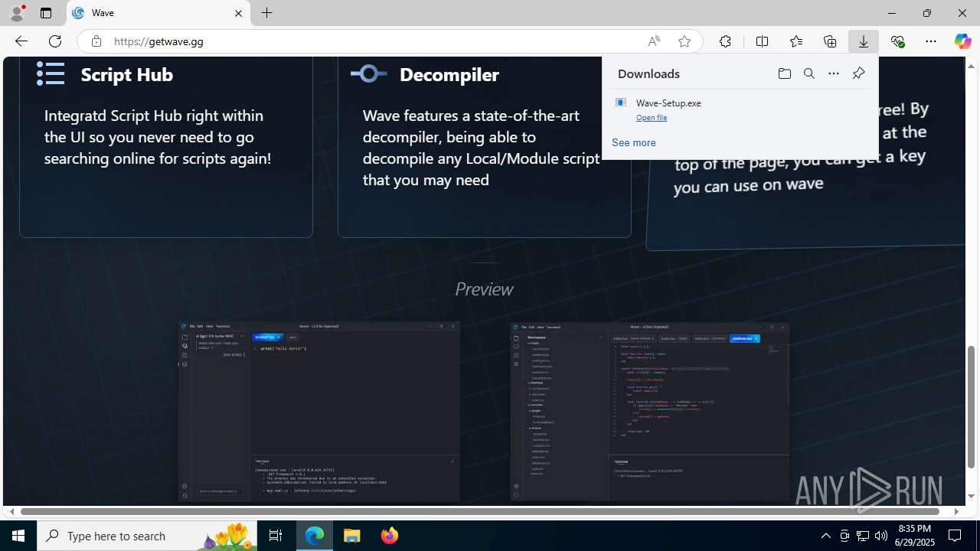Click See more in Downloads panel
Screen dimensions: 980x551
coord(634,142)
